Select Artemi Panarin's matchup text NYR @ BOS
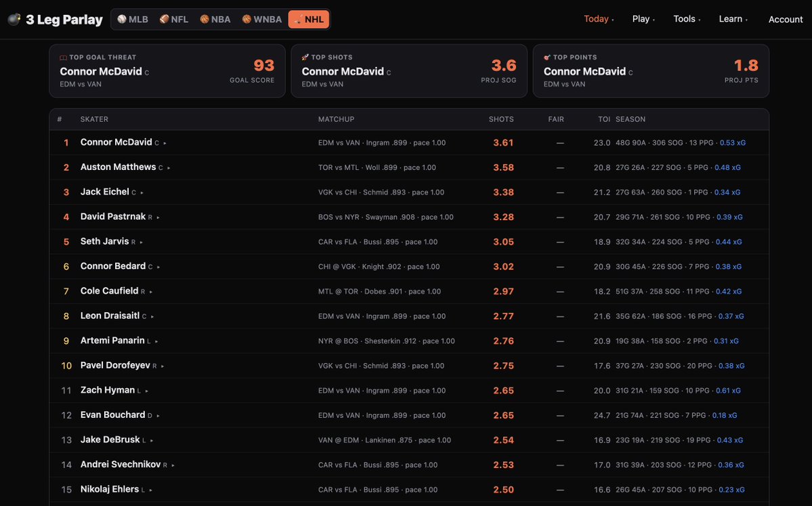Image resolution: width=812 pixels, height=506 pixels. click(x=339, y=341)
